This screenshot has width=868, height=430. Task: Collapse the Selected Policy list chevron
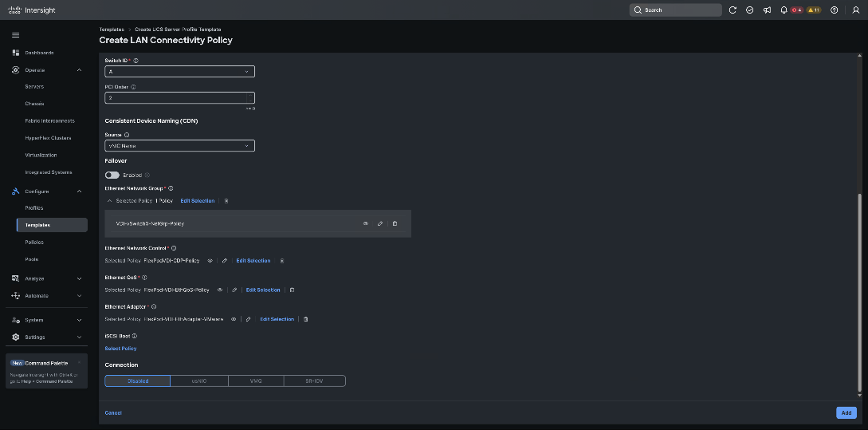coord(109,200)
